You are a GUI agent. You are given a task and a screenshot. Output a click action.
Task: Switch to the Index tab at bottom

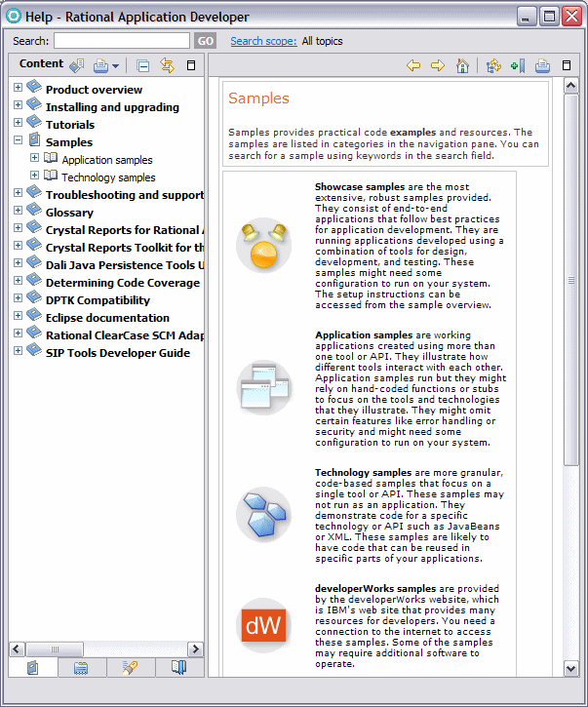click(x=81, y=667)
